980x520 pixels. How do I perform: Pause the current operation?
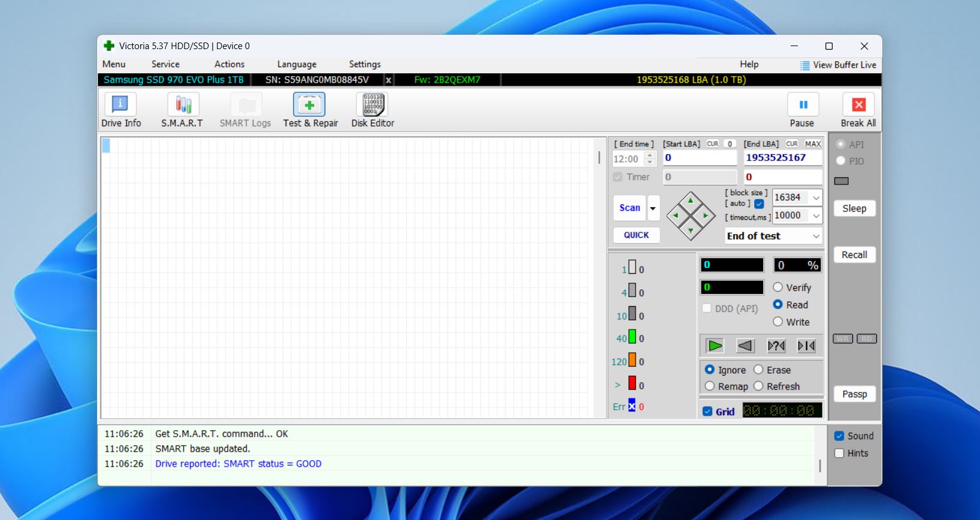point(802,110)
